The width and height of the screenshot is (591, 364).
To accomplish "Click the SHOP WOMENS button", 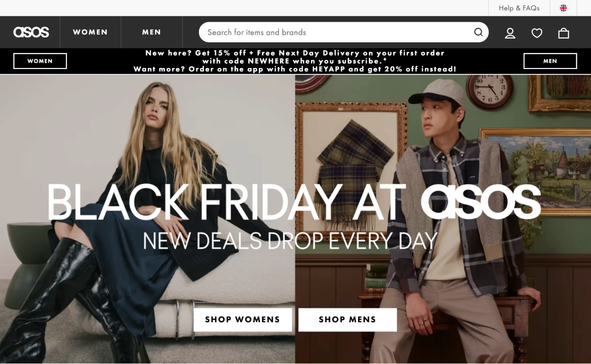I will click(242, 320).
